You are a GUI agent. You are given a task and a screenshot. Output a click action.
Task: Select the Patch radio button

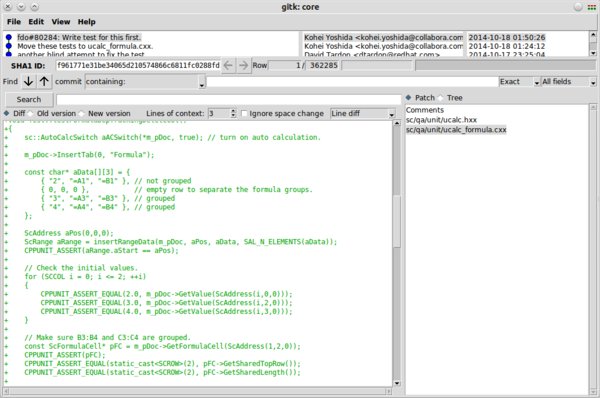[x=409, y=98]
